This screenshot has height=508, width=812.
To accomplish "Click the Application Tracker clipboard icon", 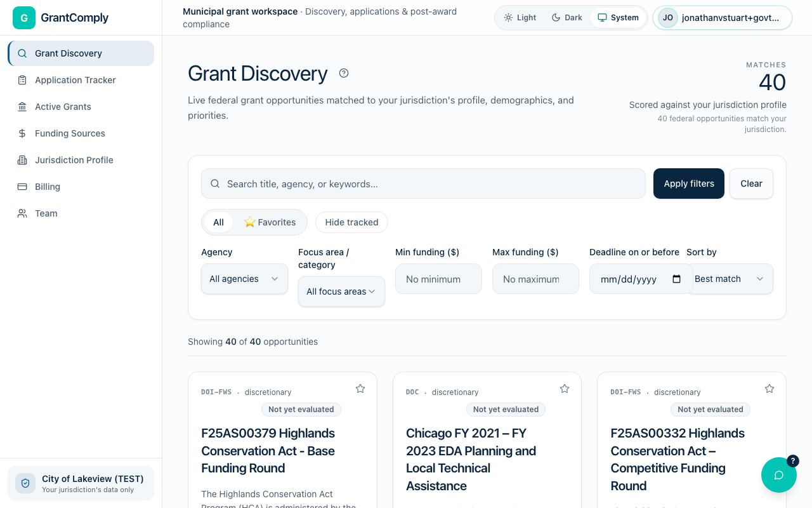I will tap(22, 80).
